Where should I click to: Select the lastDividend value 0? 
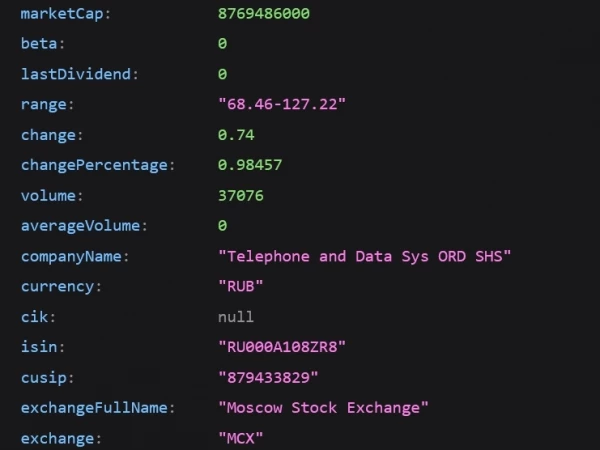tap(222, 74)
